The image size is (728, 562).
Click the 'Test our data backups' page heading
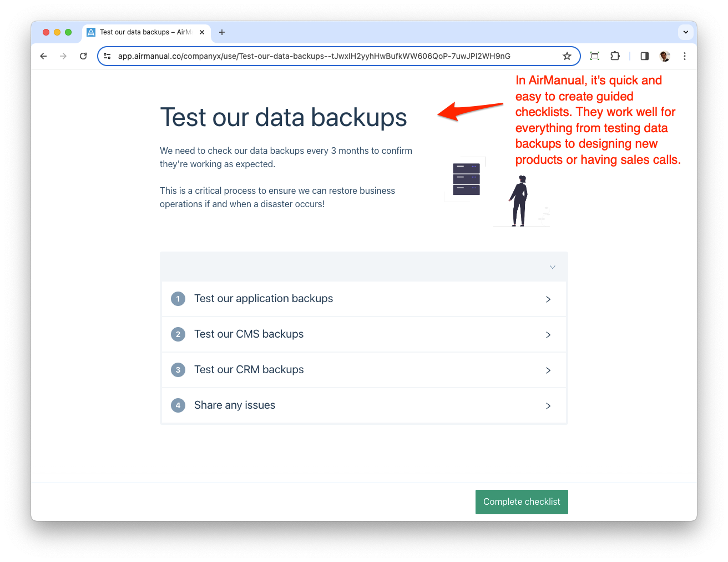pyautogui.click(x=284, y=118)
